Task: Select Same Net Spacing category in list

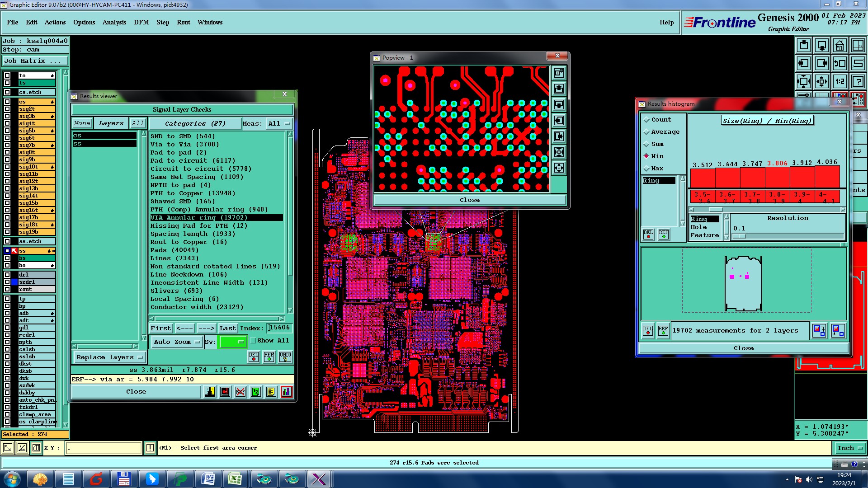Action: pyautogui.click(x=197, y=177)
